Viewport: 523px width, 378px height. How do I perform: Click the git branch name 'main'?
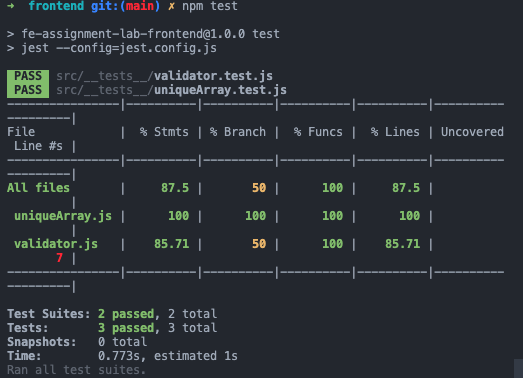(x=139, y=6)
